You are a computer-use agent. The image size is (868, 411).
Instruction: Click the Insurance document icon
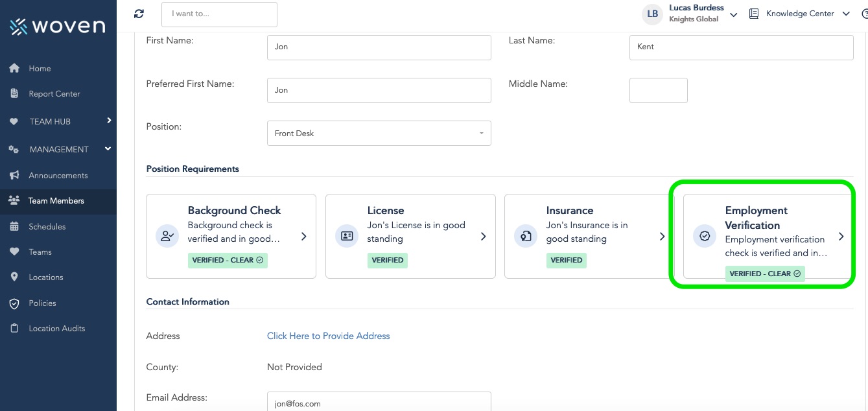point(526,236)
